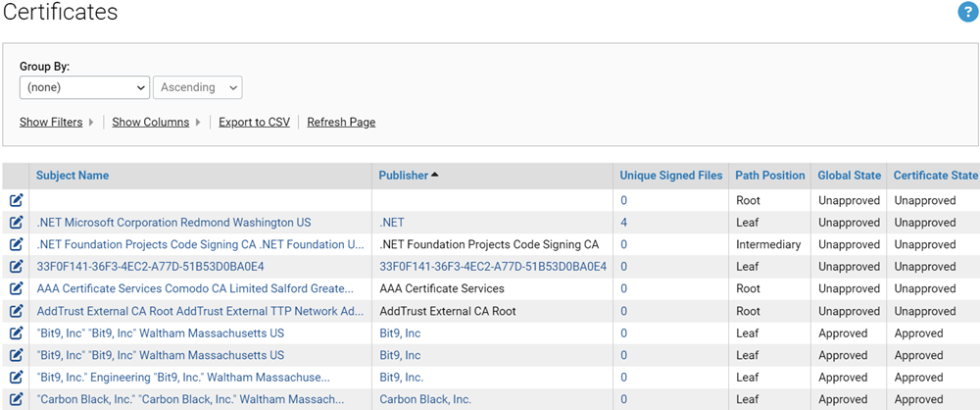Open .NET Foundation Projects Code Signing subject

coord(201,245)
